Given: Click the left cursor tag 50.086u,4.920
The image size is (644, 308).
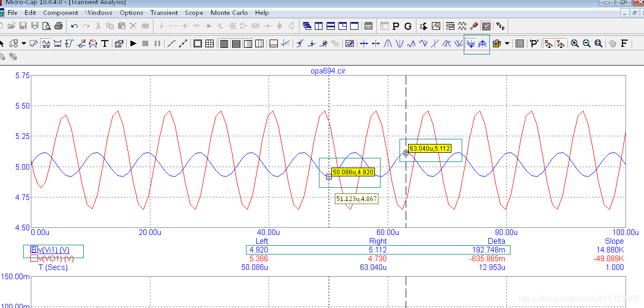Looking at the screenshot, I should (352, 172).
